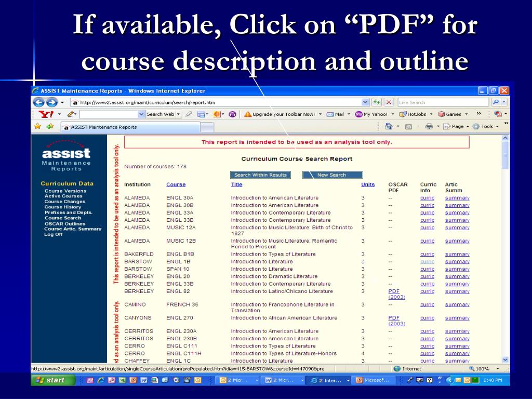
Task: Open HotJobs toolbar button
Action: [413, 114]
